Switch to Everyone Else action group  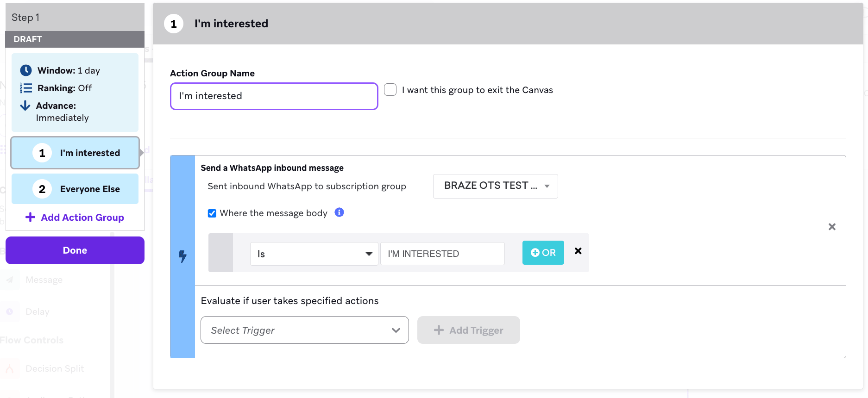coord(75,189)
